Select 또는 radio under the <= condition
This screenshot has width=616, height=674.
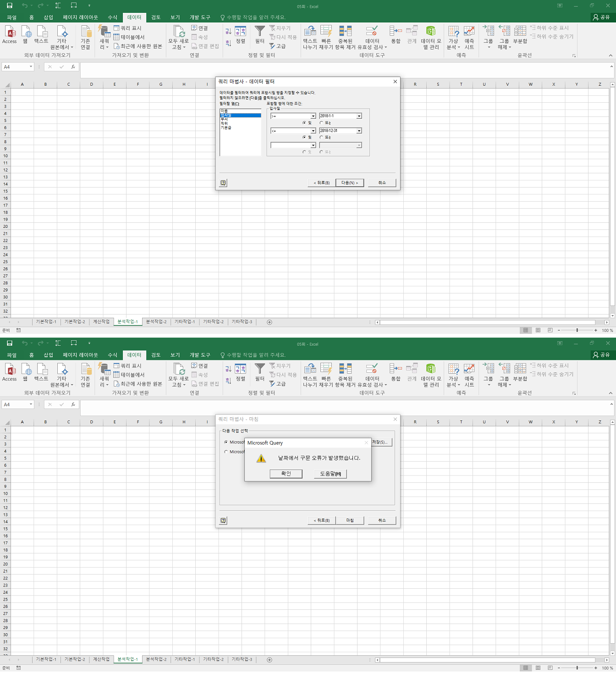pyautogui.click(x=321, y=138)
